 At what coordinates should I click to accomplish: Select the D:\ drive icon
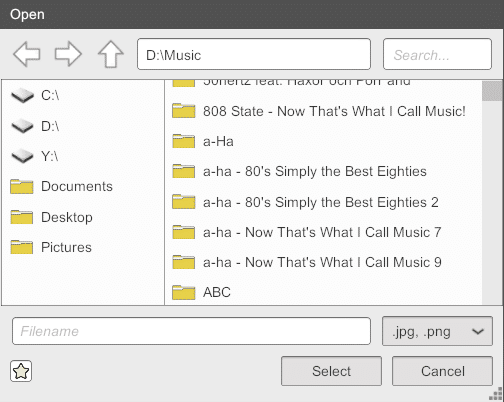tap(22, 126)
